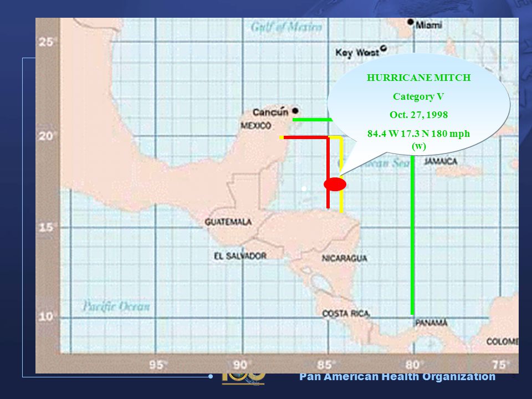Screen dimensions: 532x399
Task: Click the NICARAGUA country label
Action: (344, 259)
